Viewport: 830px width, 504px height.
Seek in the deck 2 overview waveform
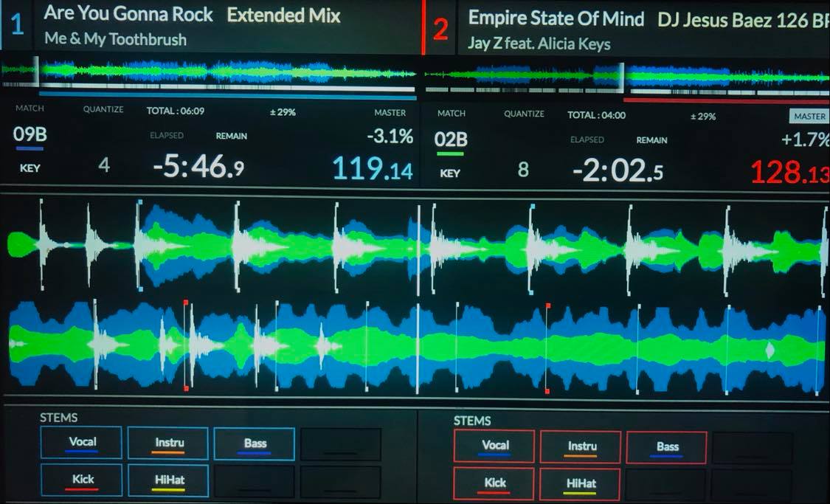(x=626, y=77)
